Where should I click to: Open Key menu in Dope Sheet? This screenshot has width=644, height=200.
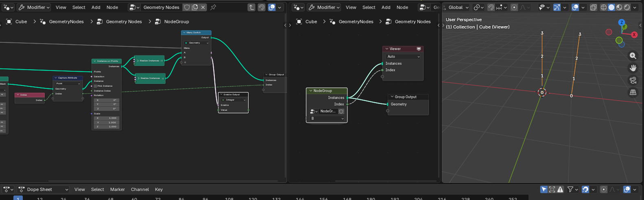point(159,189)
